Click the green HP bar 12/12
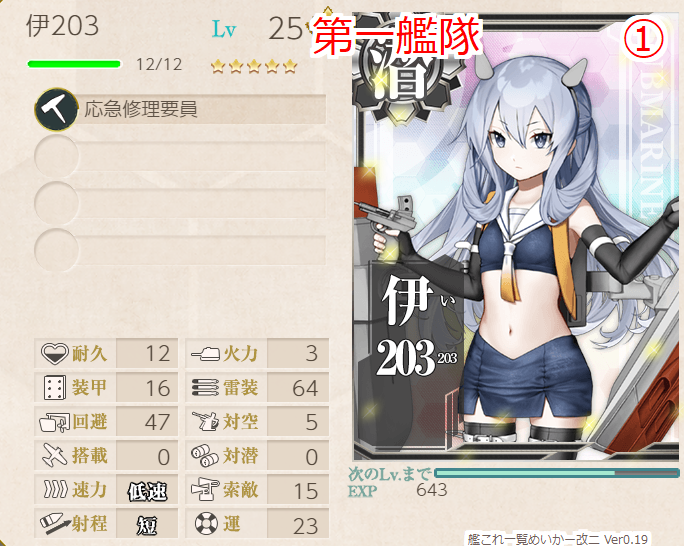This screenshot has height=546, width=684. [74, 64]
